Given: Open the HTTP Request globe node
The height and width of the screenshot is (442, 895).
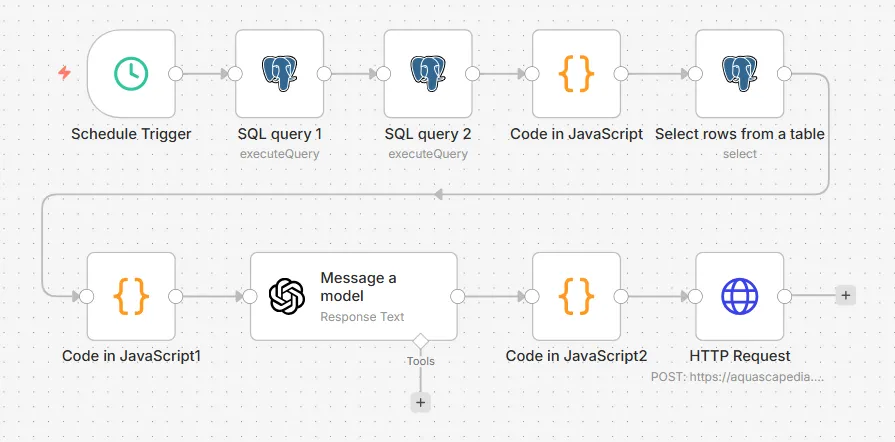Looking at the screenshot, I should pyautogui.click(x=739, y=296).
